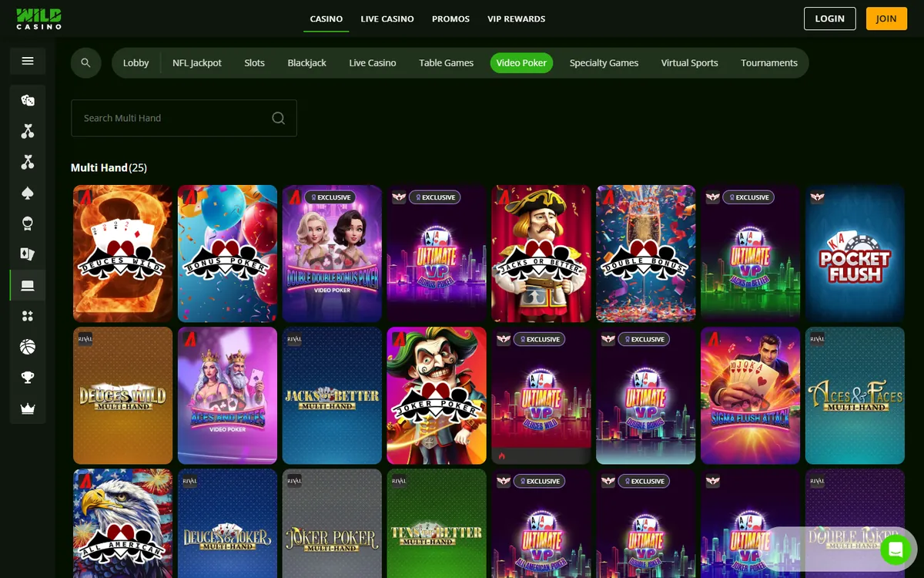Image resolution: width=924 pixels, height=578 pixels.
Task: Click Exclusive badge on Double Double Bonus Poker
Action: click(330, 197)
